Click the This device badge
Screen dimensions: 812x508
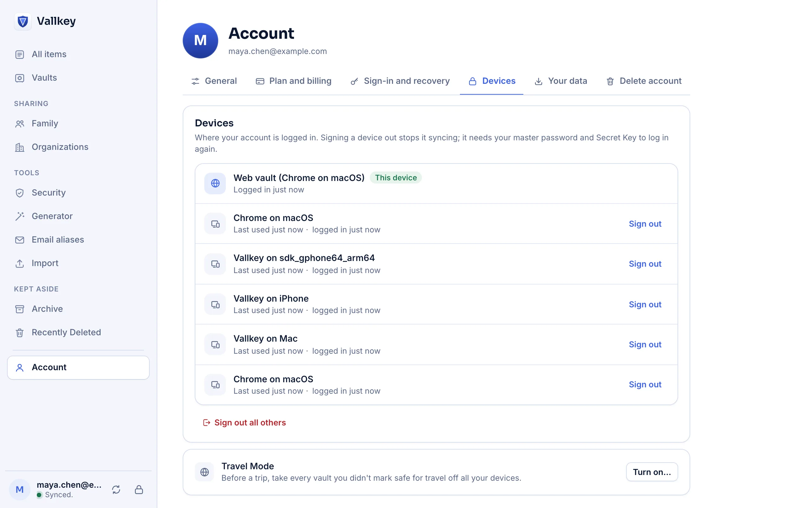tap(396, 178)
